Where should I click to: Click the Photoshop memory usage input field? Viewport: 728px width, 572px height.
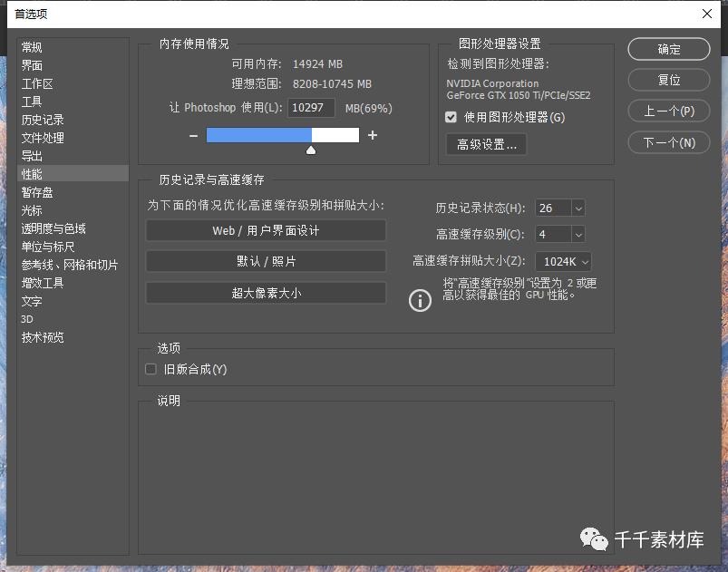pyautogui.click(x=311, y=108)
